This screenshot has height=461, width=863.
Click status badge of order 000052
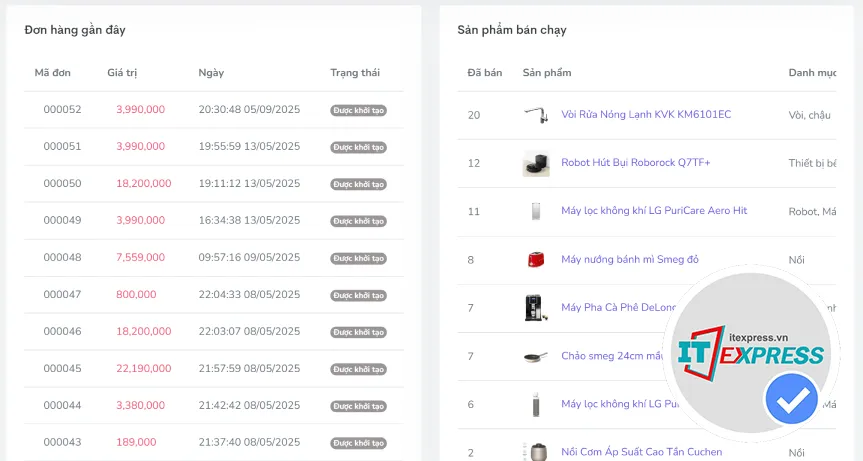(358, 111)
